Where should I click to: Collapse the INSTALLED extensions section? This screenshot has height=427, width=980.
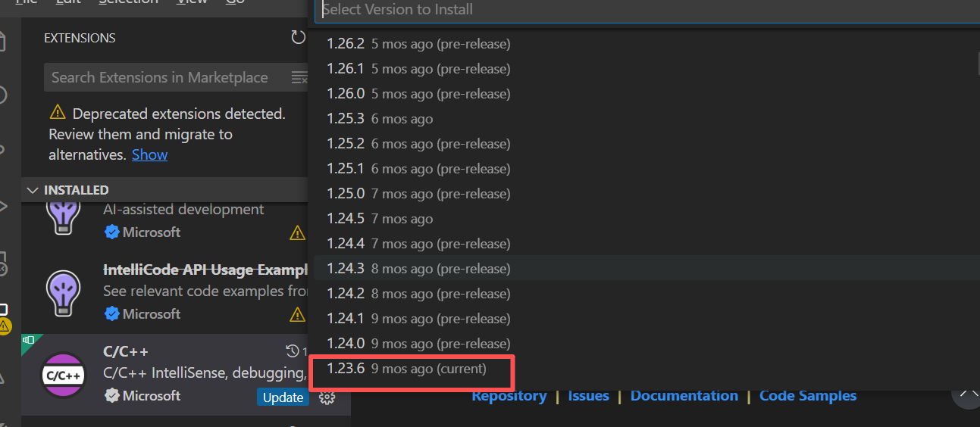coord(33,190)
